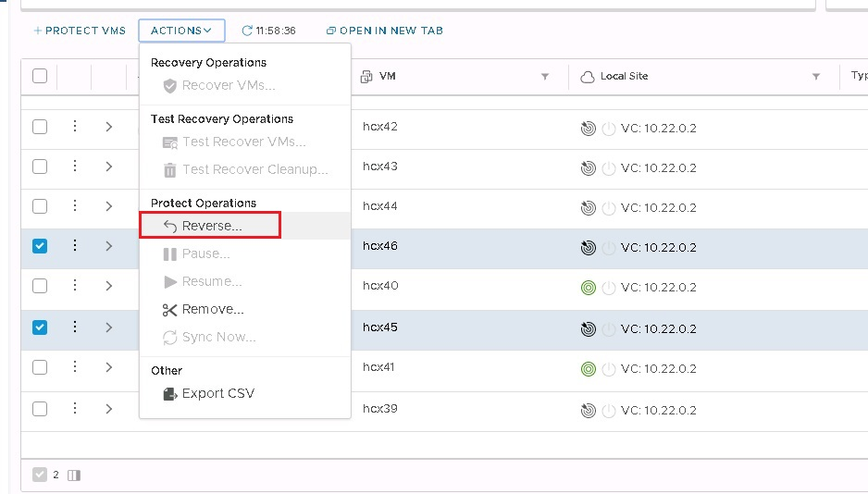This screenshot has width=868, height=494.
Task: Click the OPEN IN NEW TAB link
Action: point(385,31)
